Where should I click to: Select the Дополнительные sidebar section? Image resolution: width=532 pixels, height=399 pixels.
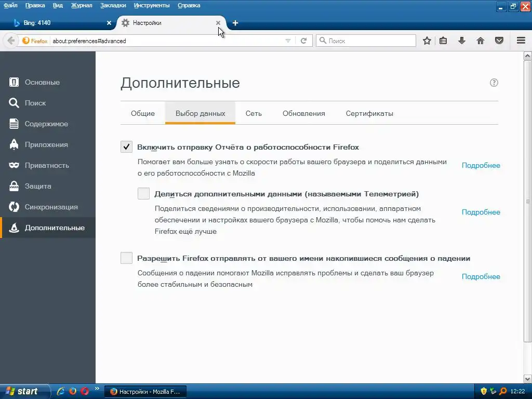tap(47, 228)
